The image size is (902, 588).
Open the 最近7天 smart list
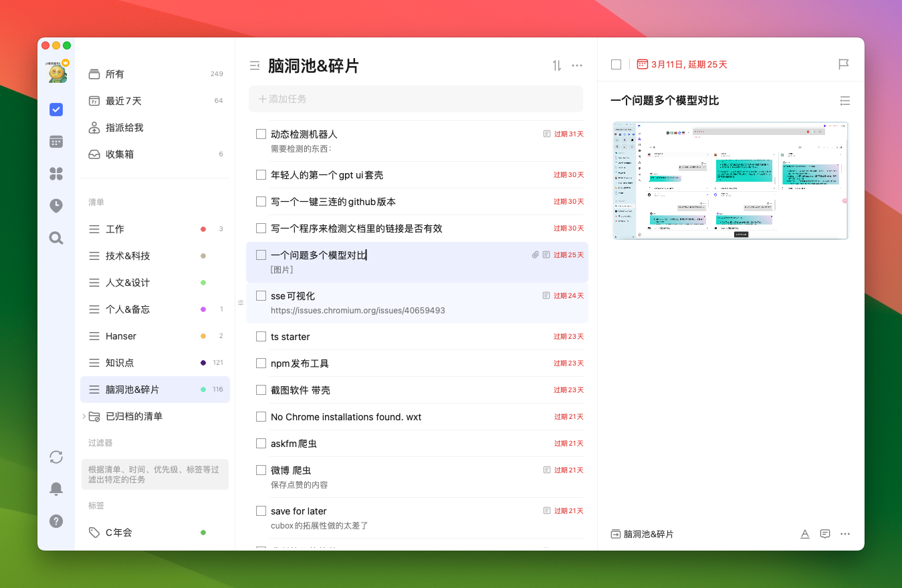(155, 101)
